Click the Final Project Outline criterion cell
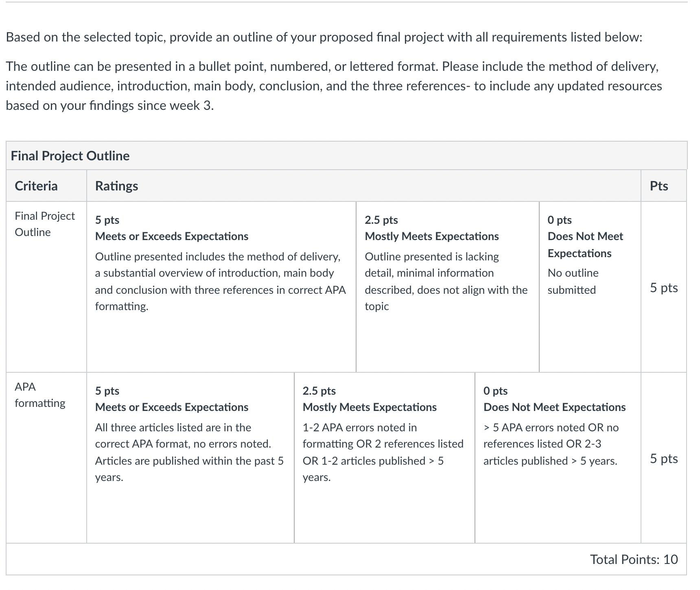This screenshot has width=700, height=590. [46, 287]
